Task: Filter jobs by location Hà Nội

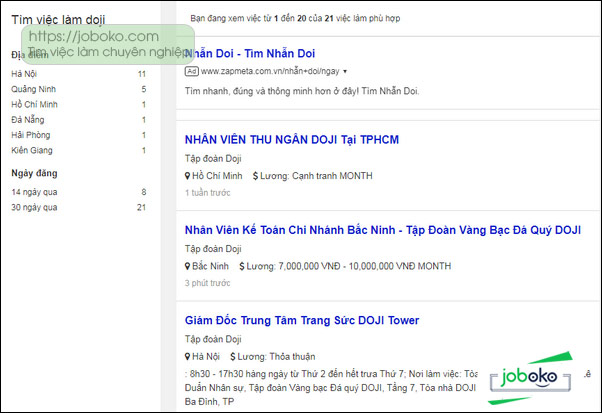Action: click(x=24, y=74)
